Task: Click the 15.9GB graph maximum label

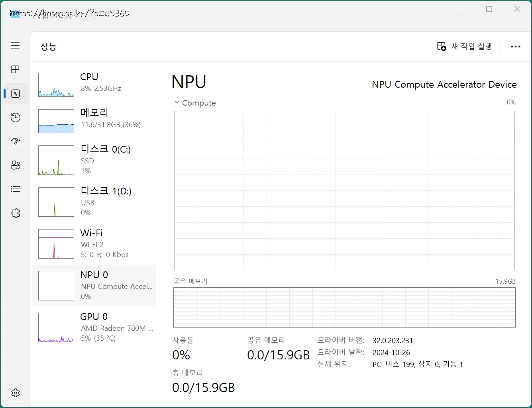Action: click(505, 281)
